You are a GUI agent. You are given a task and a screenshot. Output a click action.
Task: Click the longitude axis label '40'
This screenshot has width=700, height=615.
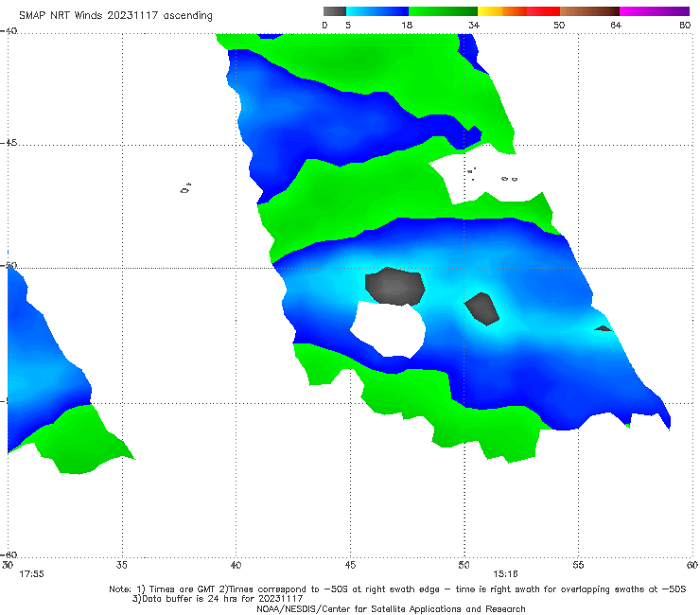click(236, 565)
